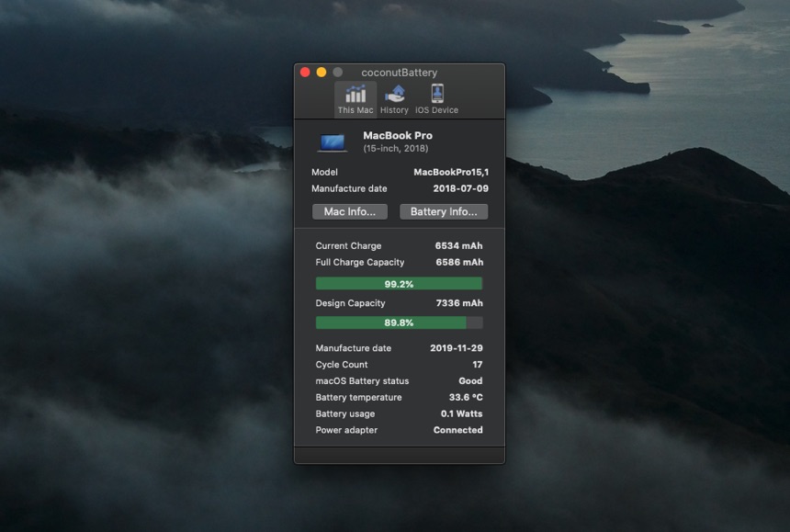Click the 2018-07-09 manufacture date value
The image size is (790, 532).
pyautogui.click(x=460, y=188)
